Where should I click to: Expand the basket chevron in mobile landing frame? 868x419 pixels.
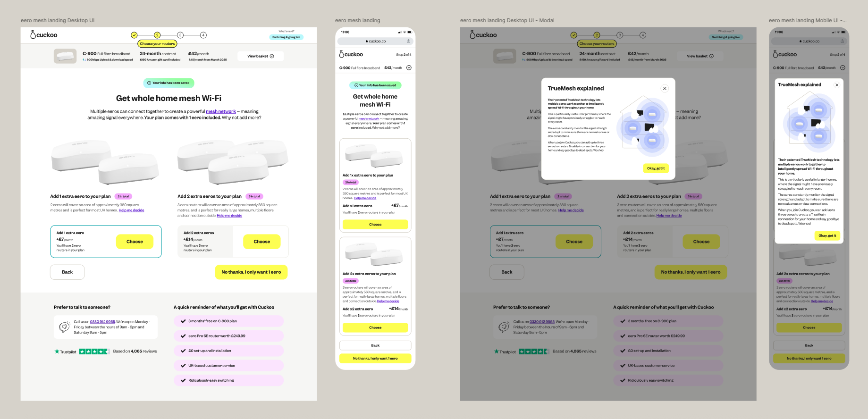click(x=409, y=68)
